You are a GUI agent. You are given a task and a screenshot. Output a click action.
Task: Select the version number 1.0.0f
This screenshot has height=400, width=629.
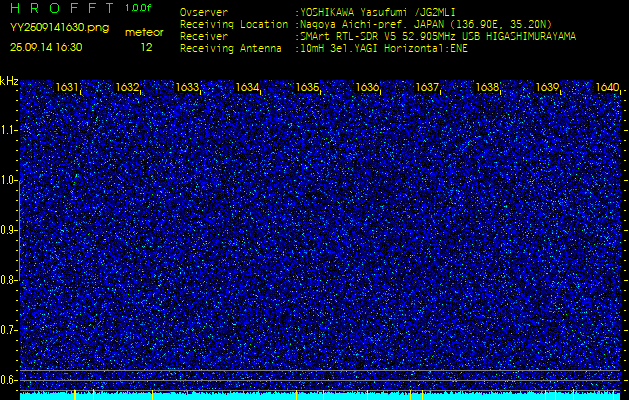coord(138,8)
